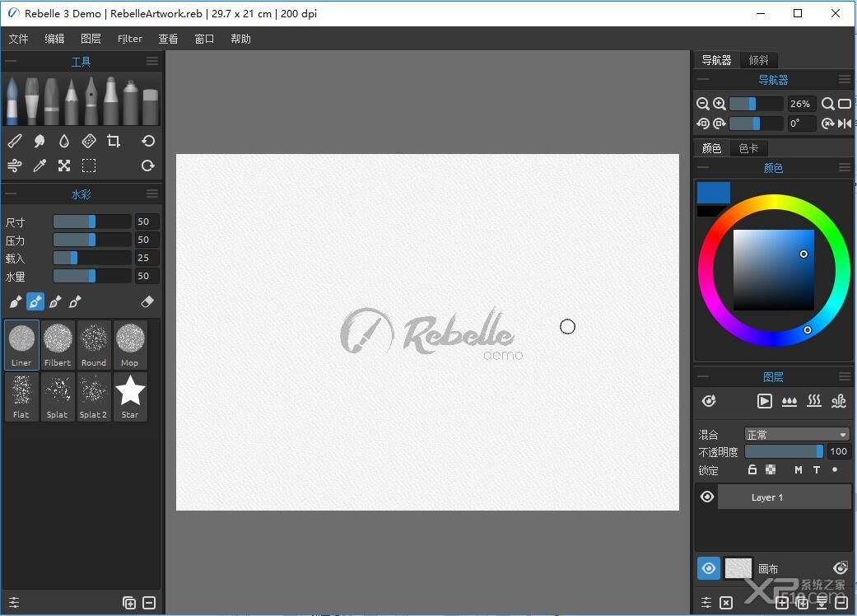The height and width of the screenshot is (616, 857).
Task: Select the highlighted paint and mix mode
Action: coord(35,301)
